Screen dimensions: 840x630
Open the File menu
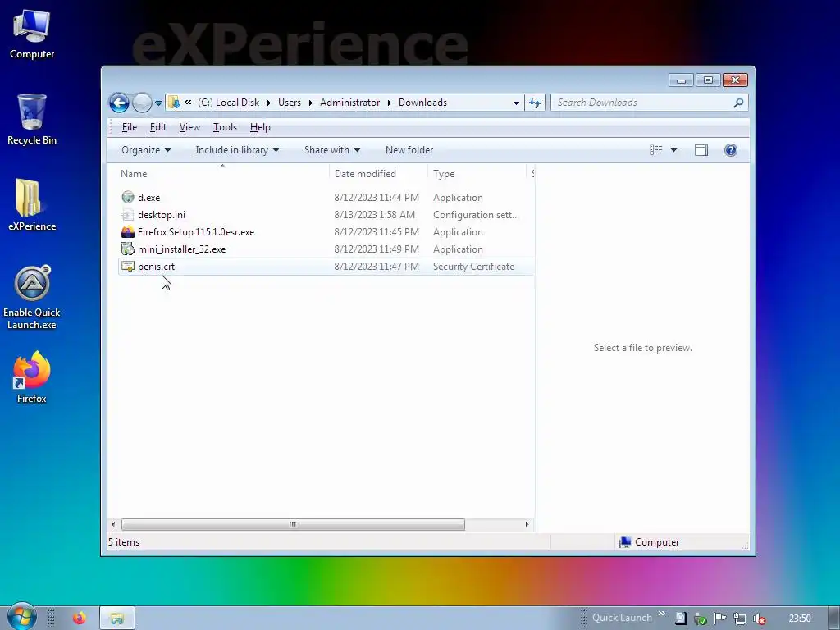tap(129, 127)
